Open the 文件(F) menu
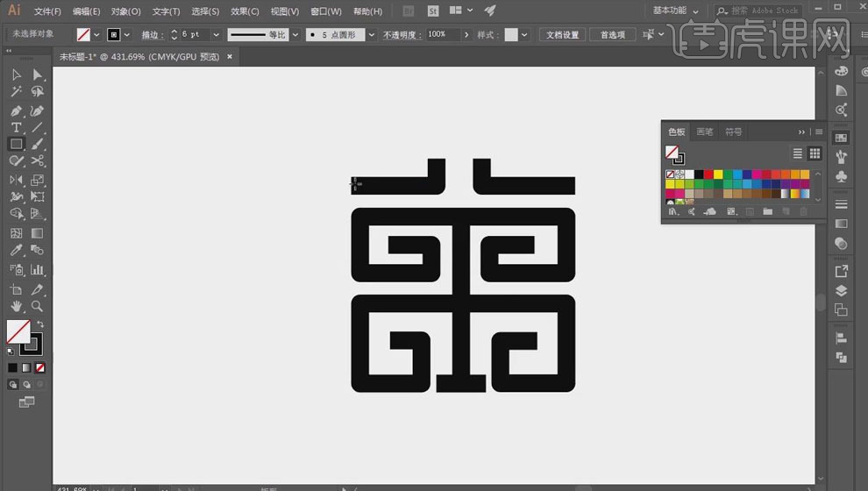This screenshot has height=491, width=868. point(47,11)
